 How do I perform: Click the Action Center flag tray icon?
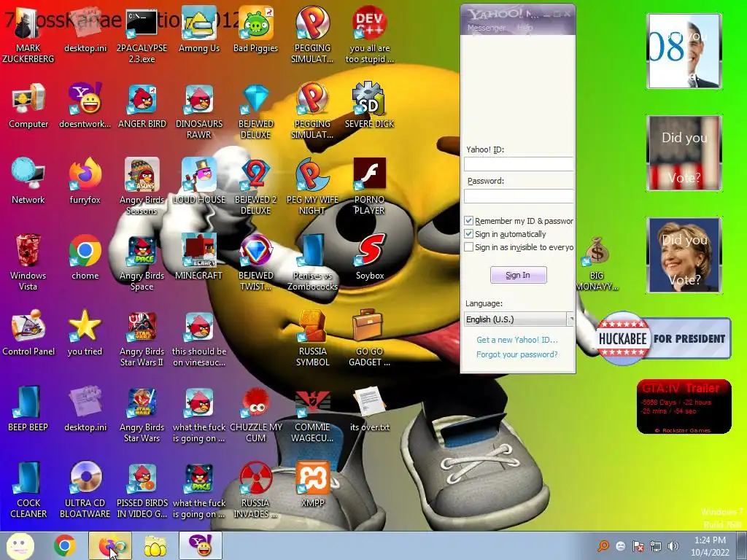click(x=638, y=546)
